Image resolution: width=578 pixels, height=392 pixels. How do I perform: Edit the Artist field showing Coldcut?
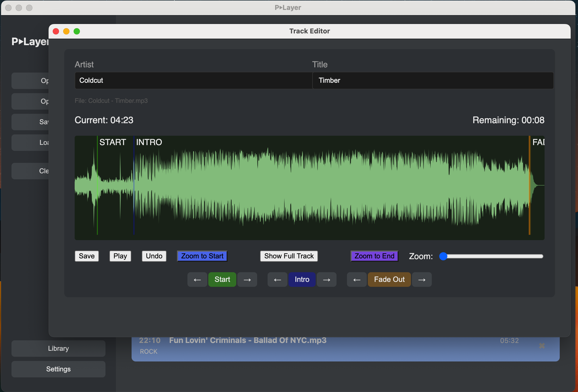pyautogui.click(x=193, y=80)
